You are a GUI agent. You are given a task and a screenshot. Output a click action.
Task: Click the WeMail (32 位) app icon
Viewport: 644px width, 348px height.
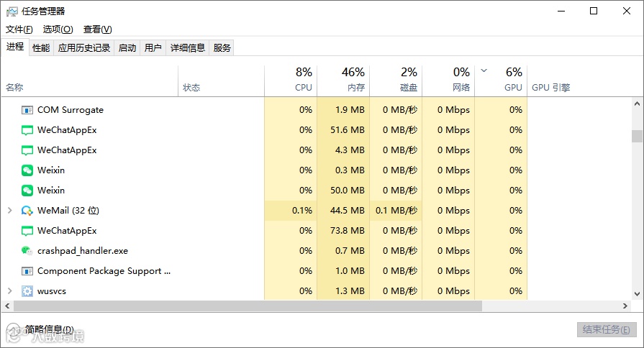point(27,211)
